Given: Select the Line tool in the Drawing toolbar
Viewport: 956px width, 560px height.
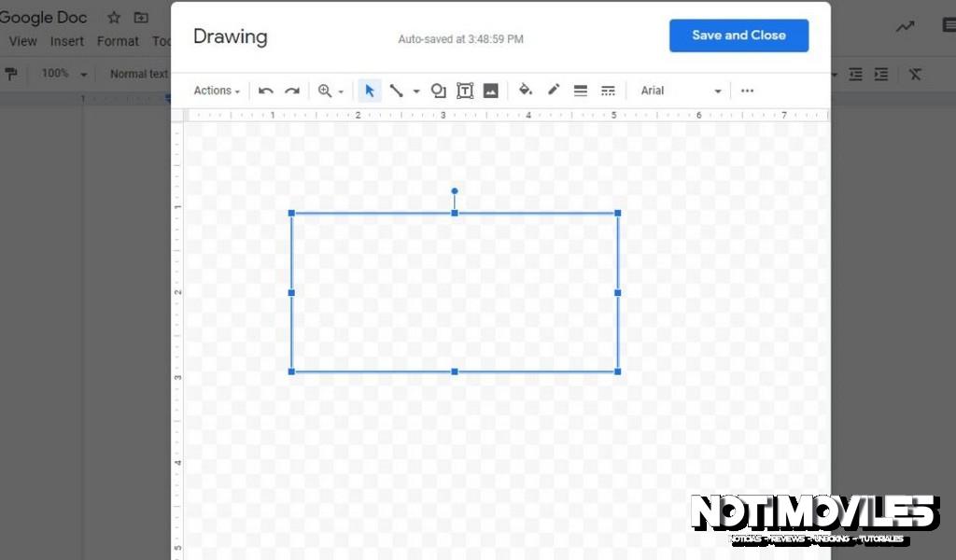Looking at the screenshot, I should [x=396, y=90].
